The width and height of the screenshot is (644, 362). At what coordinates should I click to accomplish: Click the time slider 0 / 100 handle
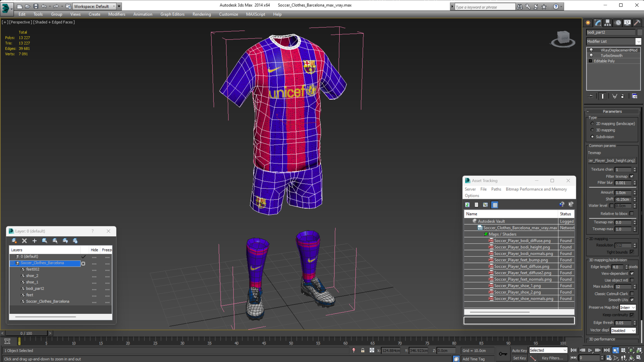click(x=26, y=333)
